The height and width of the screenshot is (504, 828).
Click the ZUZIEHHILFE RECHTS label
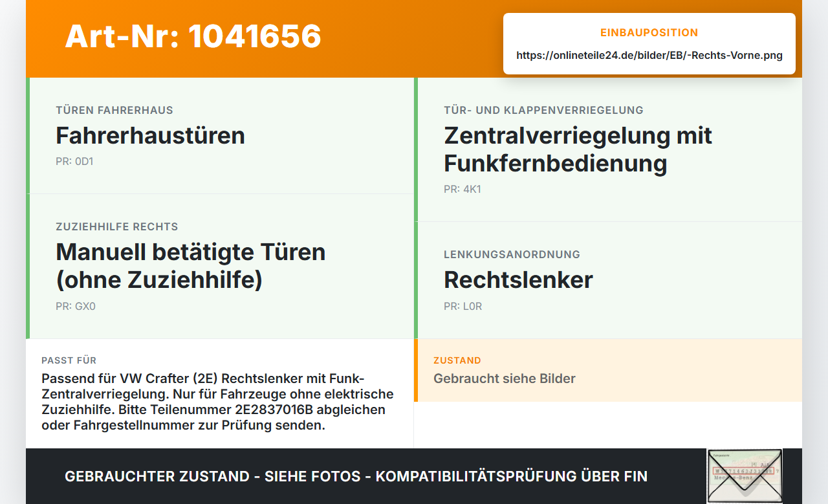click(117, 227)
